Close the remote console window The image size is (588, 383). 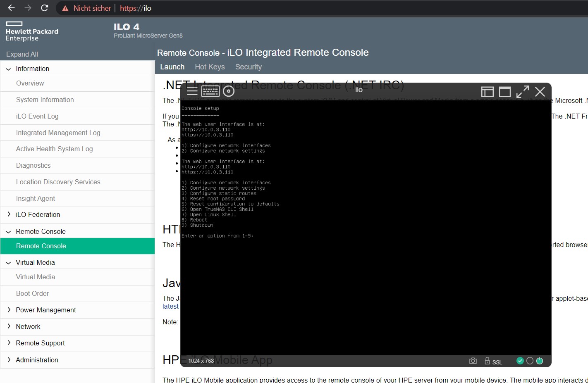[540, 91]
